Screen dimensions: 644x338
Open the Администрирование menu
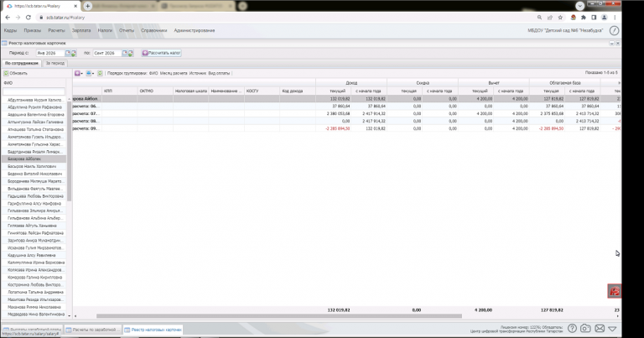[x=195, y=30]
